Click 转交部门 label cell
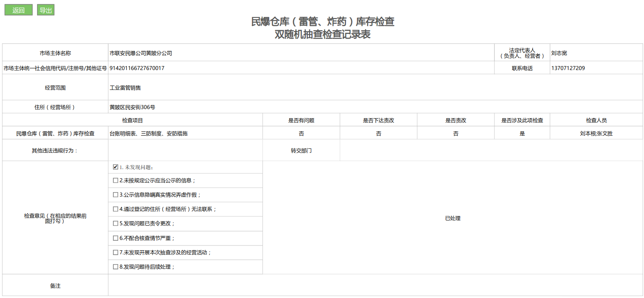The height and width of the screenshot is (298, 644). 301,150
